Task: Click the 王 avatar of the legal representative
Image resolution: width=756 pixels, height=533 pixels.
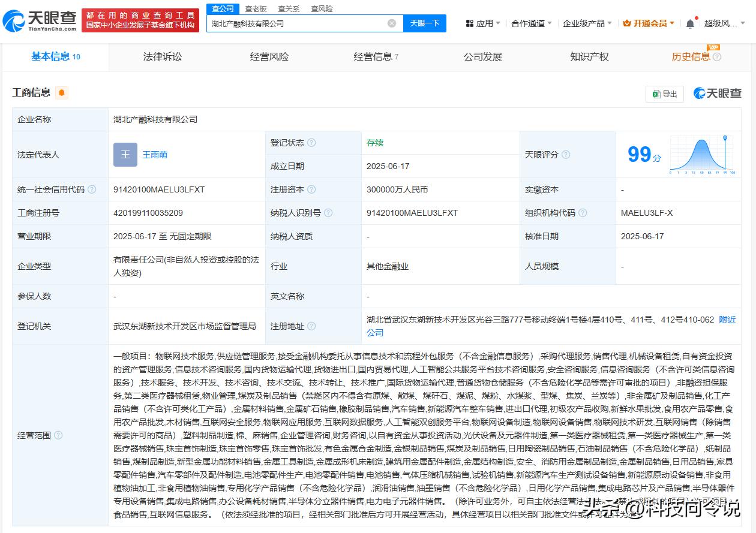Action: pos(125,155)
